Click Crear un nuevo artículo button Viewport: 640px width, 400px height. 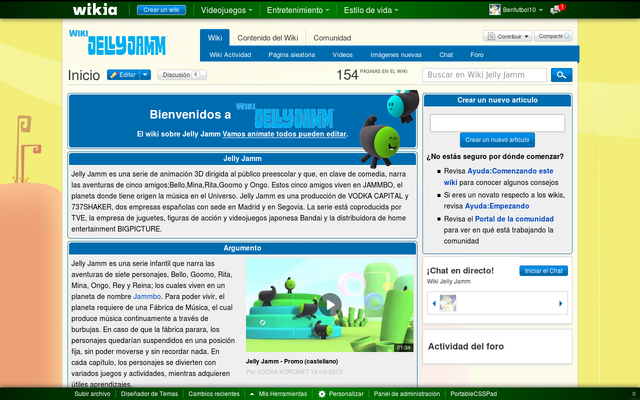tap(497, 140)
